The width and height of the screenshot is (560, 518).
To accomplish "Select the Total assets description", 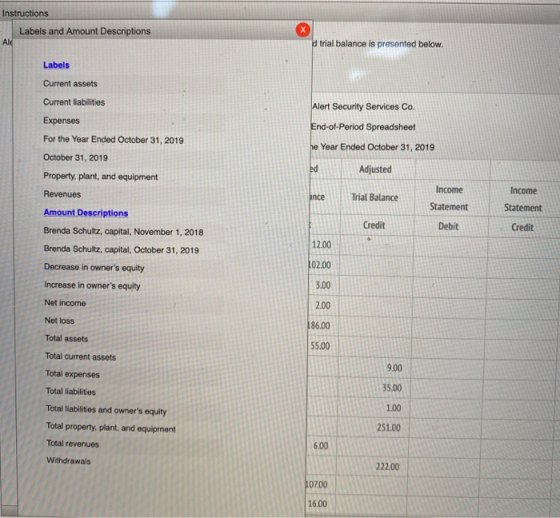I will pos(66,338).
